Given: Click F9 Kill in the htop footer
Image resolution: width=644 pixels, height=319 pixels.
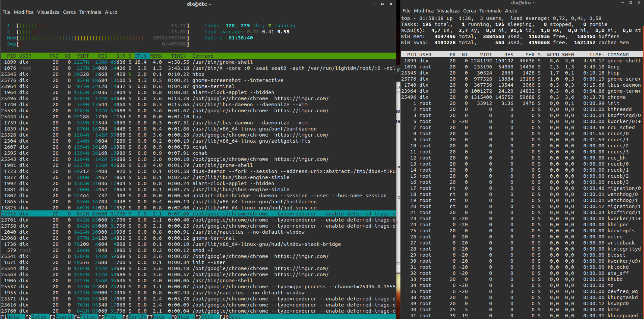Looking at the screenshot, I should [x=207, y=317].
